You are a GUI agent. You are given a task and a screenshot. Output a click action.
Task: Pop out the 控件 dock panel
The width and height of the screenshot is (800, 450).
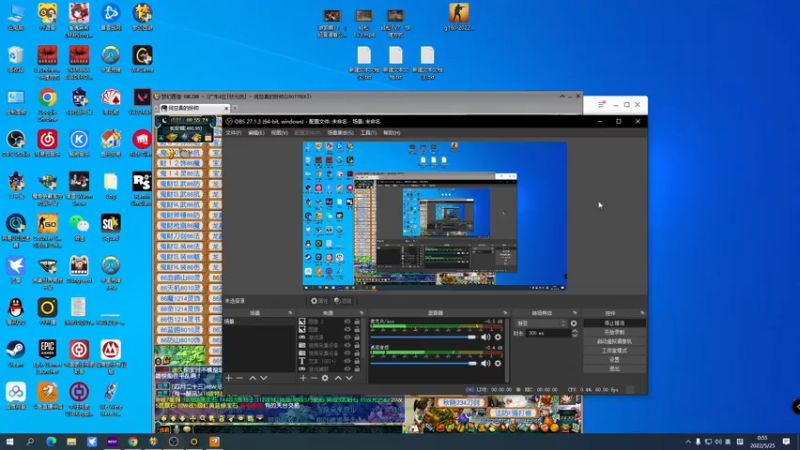(642, 313)
